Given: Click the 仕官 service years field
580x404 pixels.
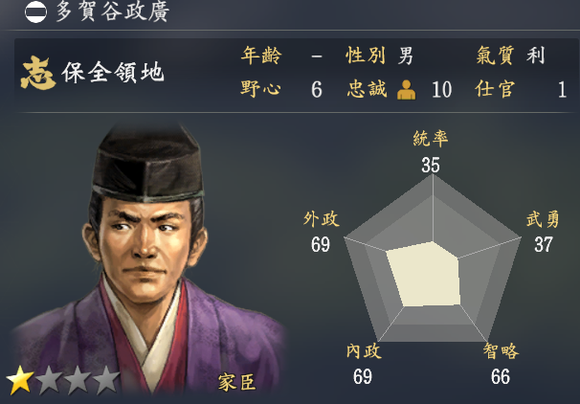Looking at the screenshot, I should [521, 90].
